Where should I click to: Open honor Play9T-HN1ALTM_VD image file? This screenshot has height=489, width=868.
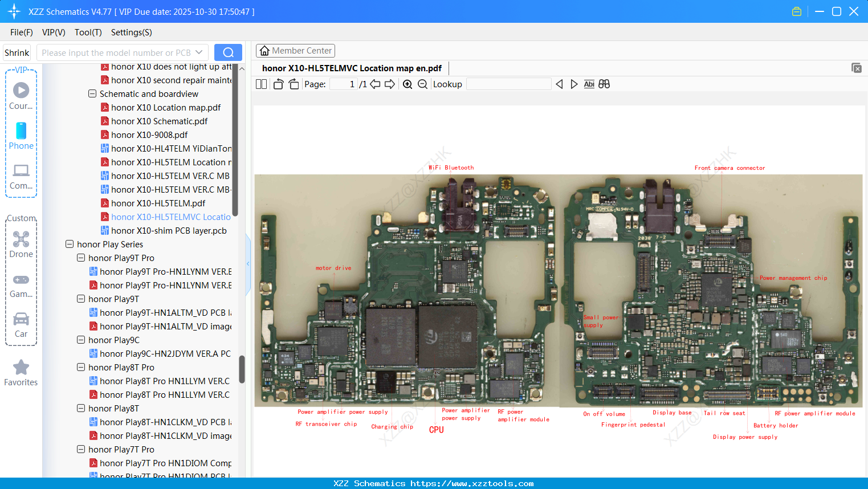click(x=166, y=326)
